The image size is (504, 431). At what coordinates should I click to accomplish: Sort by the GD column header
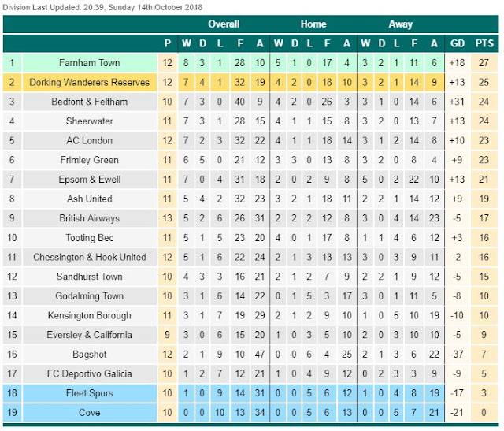coord(458,43)
